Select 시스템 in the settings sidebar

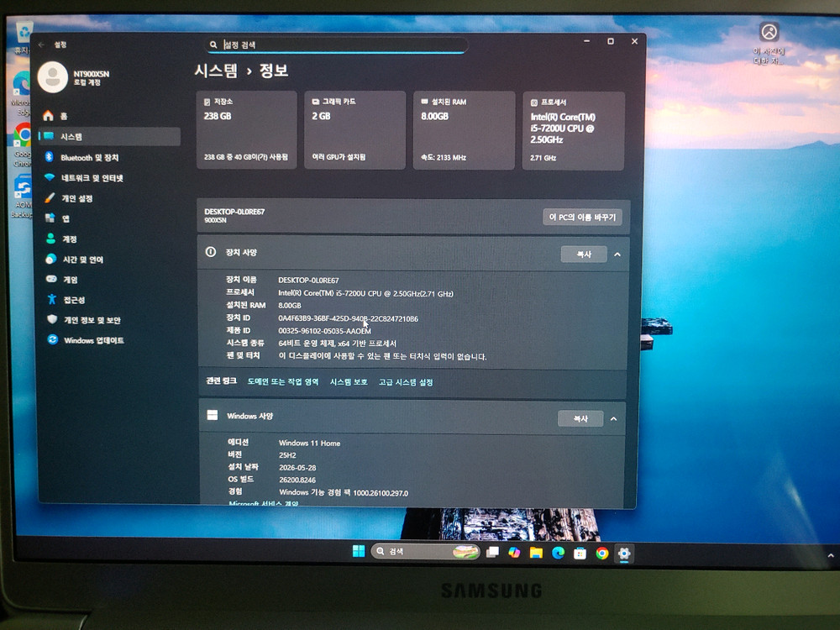(x=109, y=137)
